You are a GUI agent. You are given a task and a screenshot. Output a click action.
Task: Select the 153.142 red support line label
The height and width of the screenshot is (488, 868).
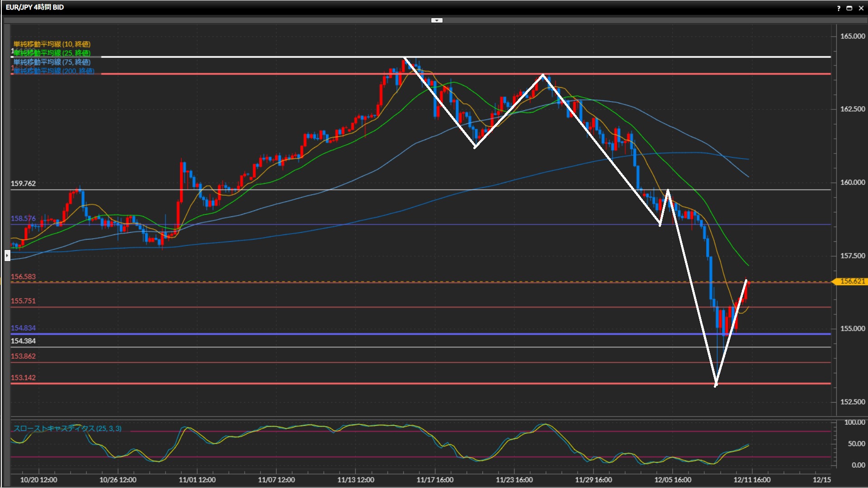point(23,378)
